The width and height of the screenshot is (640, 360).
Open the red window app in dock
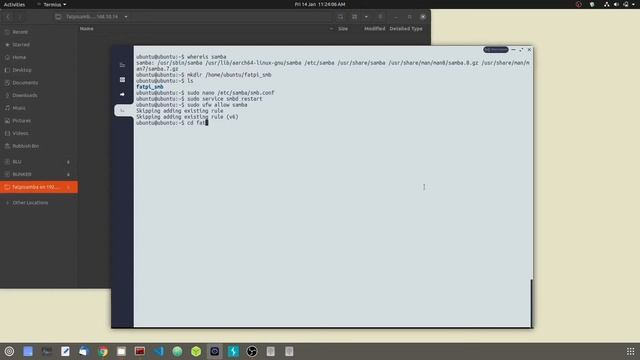pos(140,351)
